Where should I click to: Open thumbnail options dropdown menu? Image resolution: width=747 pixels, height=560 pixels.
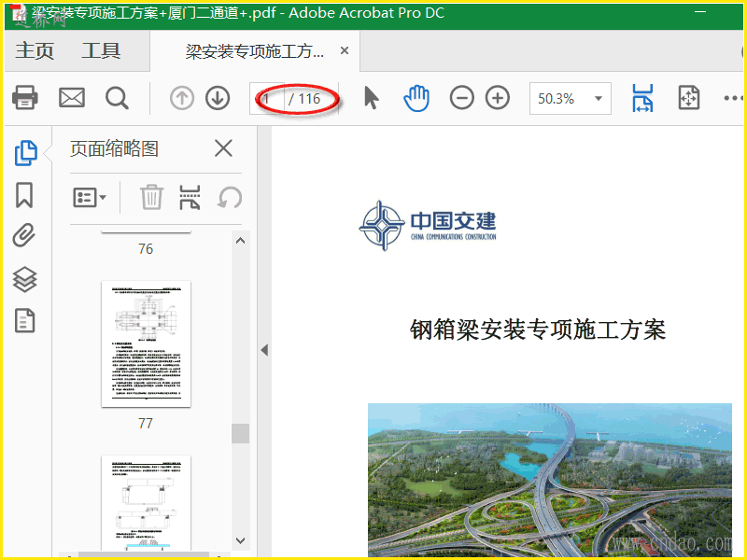89,197
